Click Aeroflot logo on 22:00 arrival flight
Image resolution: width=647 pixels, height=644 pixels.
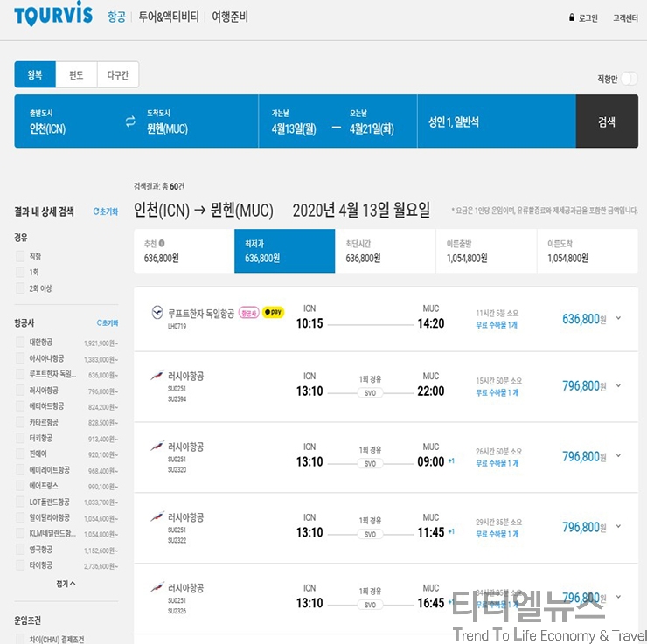157,375
